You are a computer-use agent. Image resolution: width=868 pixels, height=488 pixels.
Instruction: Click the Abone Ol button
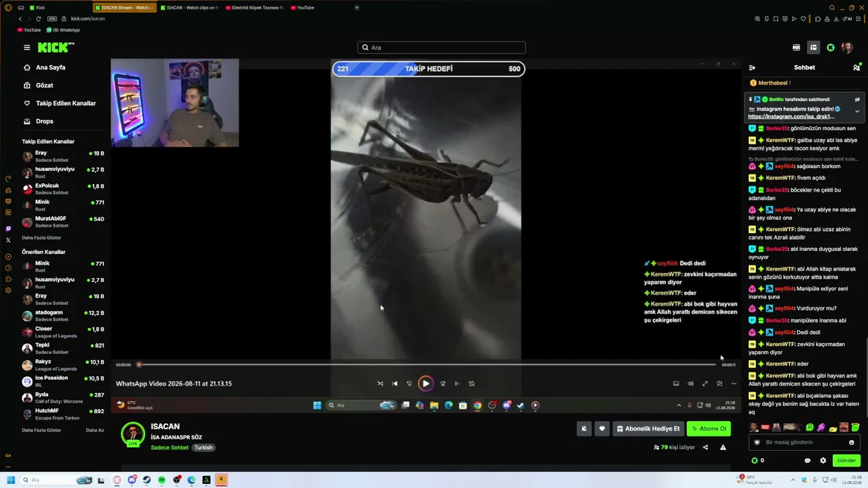709,428
